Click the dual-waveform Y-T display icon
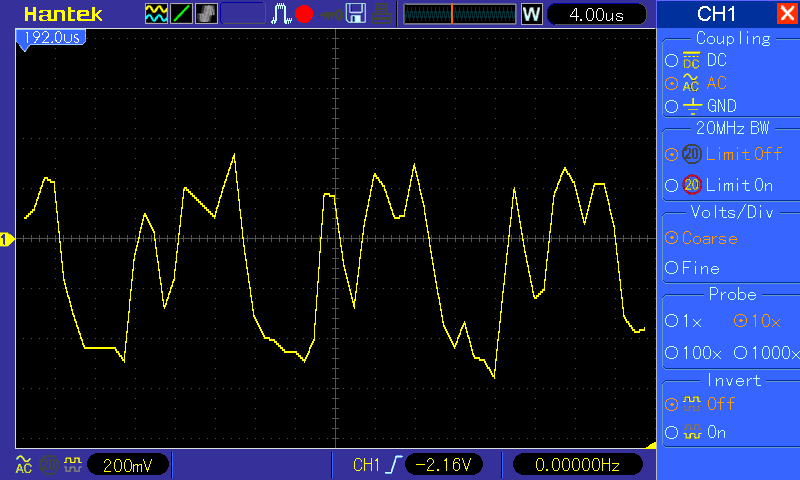800x480 pixels. [156, 14]
